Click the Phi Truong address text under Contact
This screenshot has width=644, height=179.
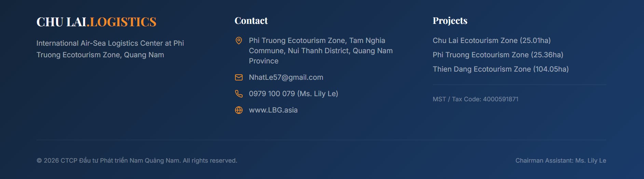tap(320, 51)
